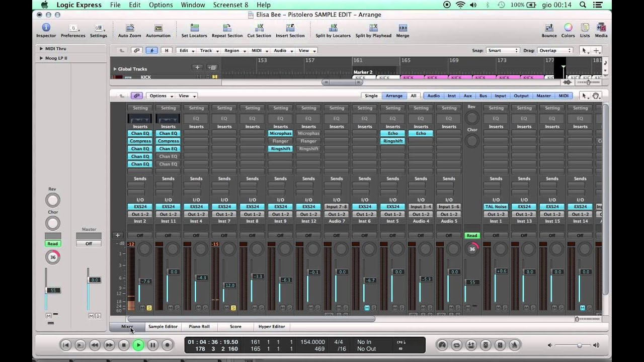Click the Inst 7 volume fader at 12.0
644x362 pixels.
(x=229, y=285)
